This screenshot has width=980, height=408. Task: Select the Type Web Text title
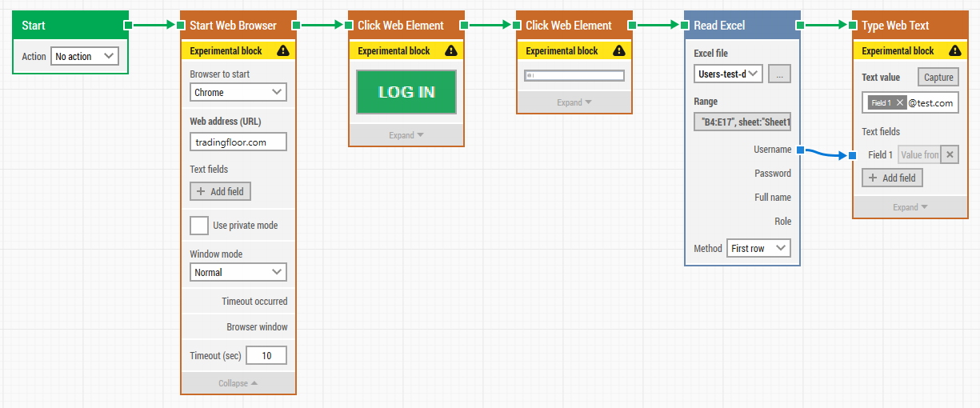point(895,26)
